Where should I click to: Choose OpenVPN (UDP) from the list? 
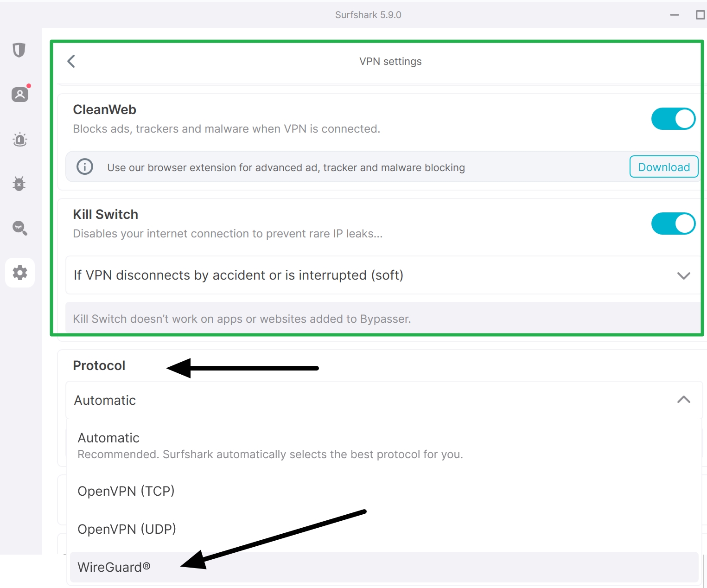click(x=127, y=529)
